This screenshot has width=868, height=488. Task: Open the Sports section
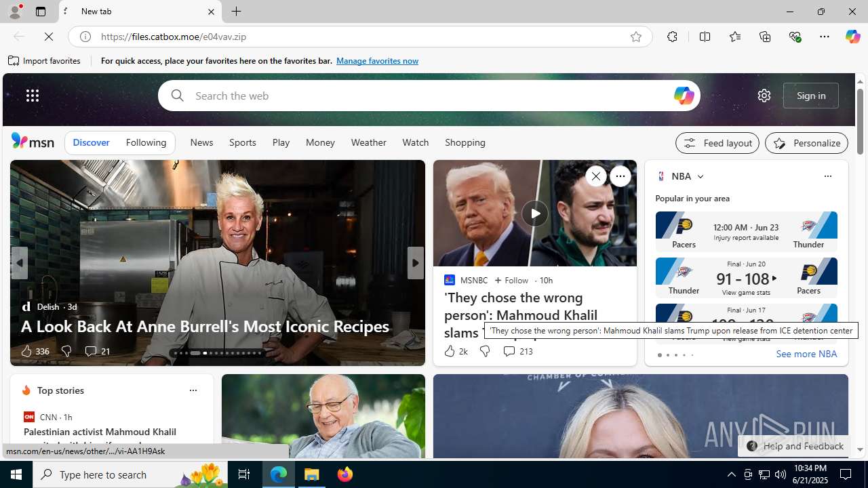tap(242, 142)
